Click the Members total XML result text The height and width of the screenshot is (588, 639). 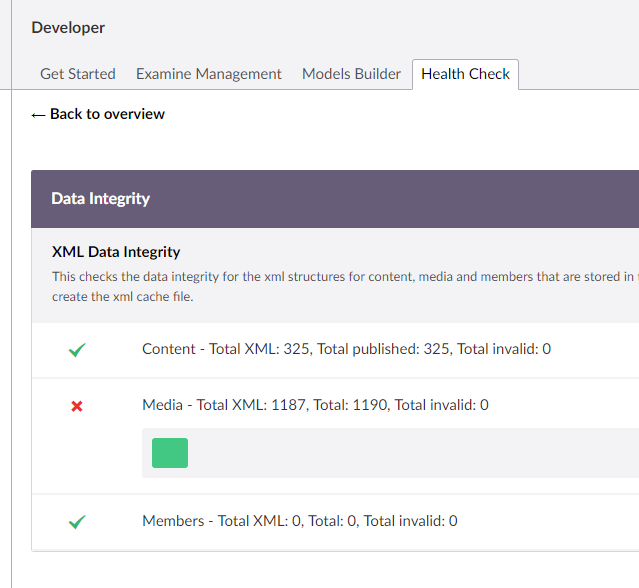pyautogui.click(x=299, y=521)
